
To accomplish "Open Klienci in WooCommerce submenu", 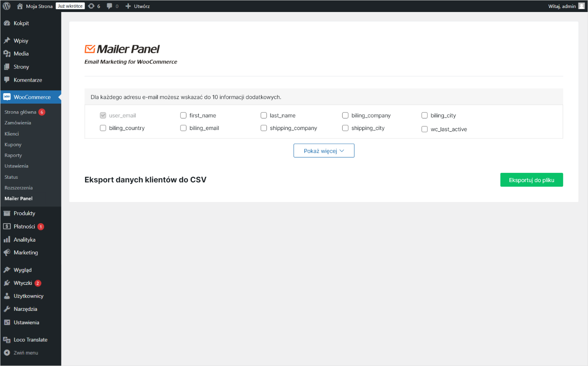I will coord(12,134).
